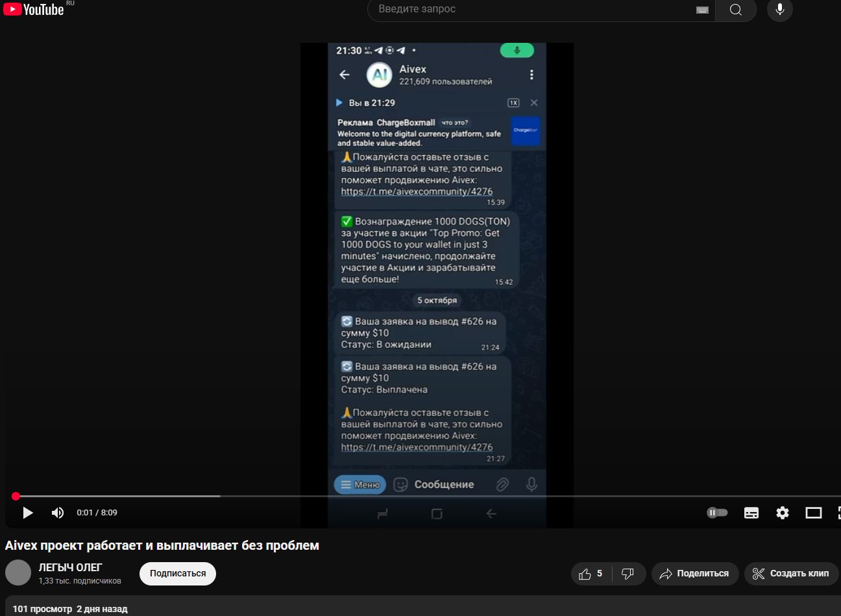Click the ChargeBoxmall ad thumbnail
The width and height of the screenshot is (841, 616).
(526, 130)
